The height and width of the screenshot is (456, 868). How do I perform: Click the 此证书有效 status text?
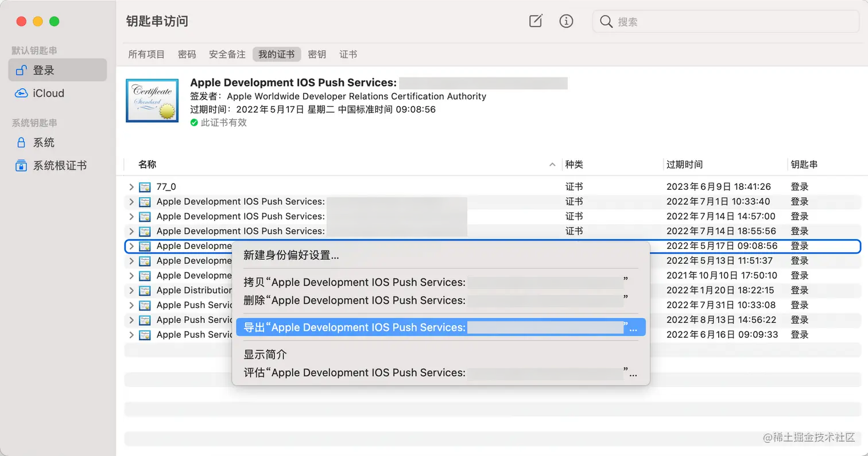pos(224,123)
